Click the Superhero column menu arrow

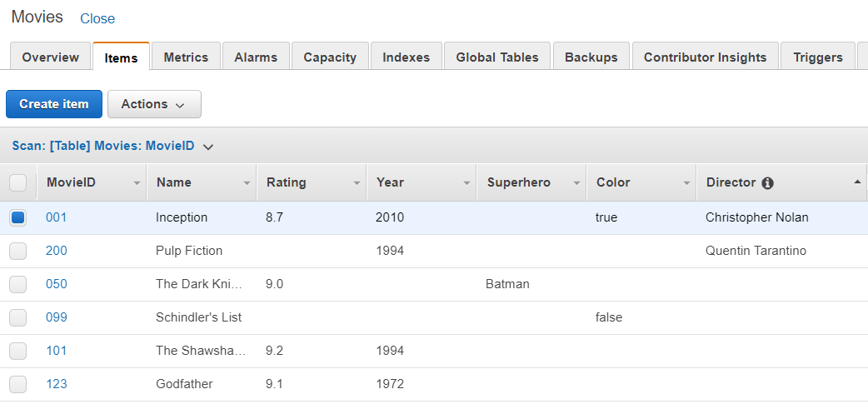pos(576,182)
